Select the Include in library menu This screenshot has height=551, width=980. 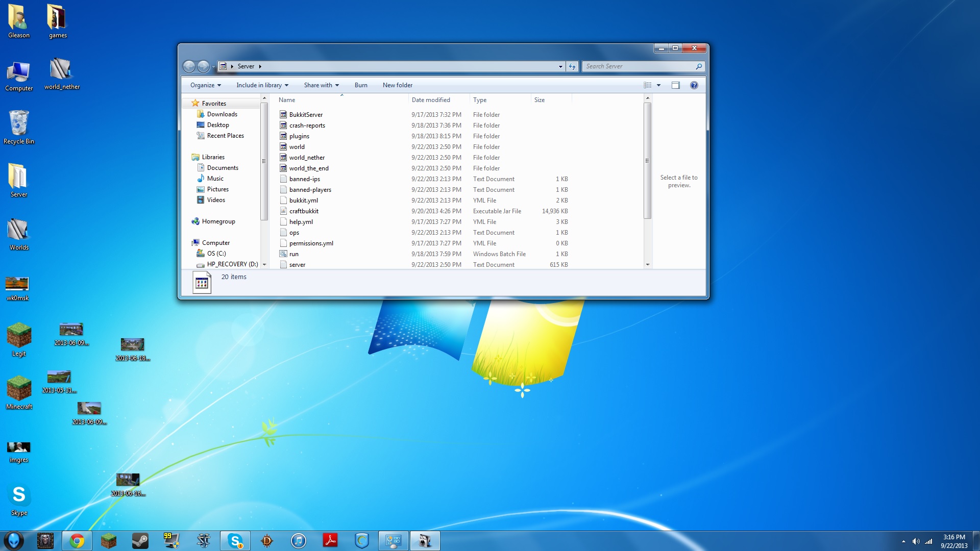[x=262, y=85]
